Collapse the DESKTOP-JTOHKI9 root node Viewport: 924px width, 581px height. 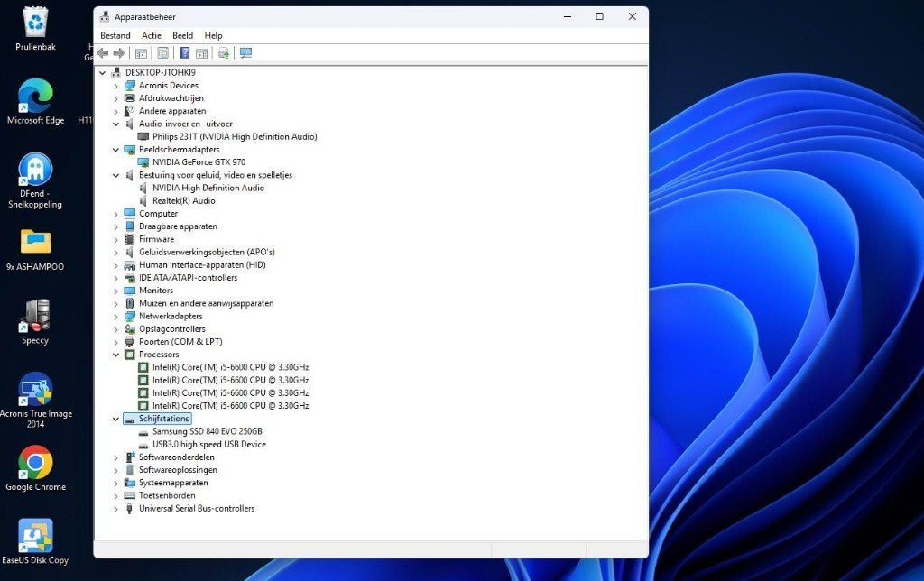point(103,73)
